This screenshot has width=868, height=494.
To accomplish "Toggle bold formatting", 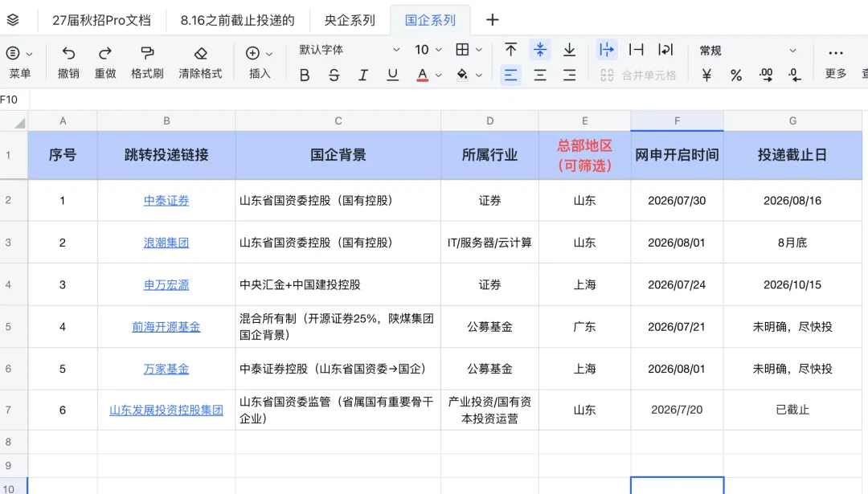I will click(x=305, y=76).
